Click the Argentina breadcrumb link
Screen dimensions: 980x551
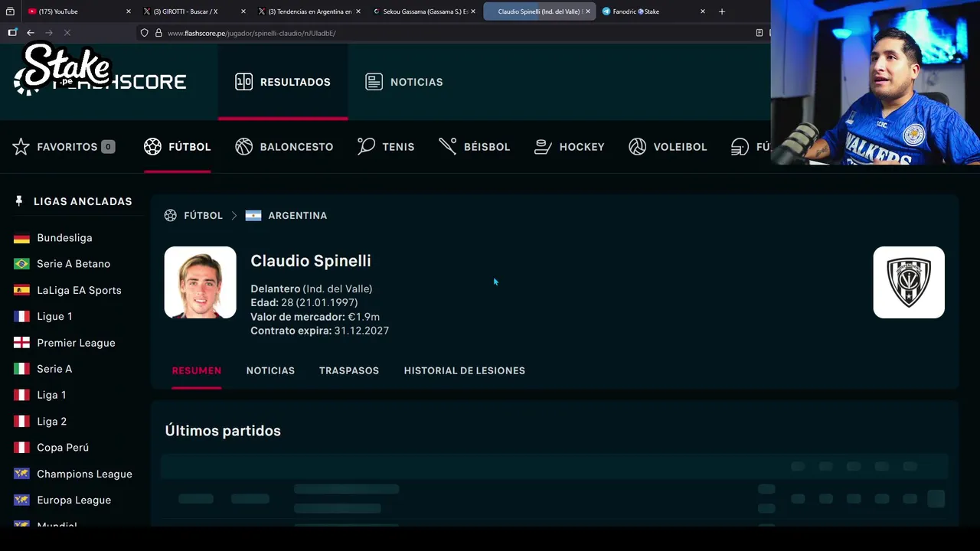coord(297,216)
